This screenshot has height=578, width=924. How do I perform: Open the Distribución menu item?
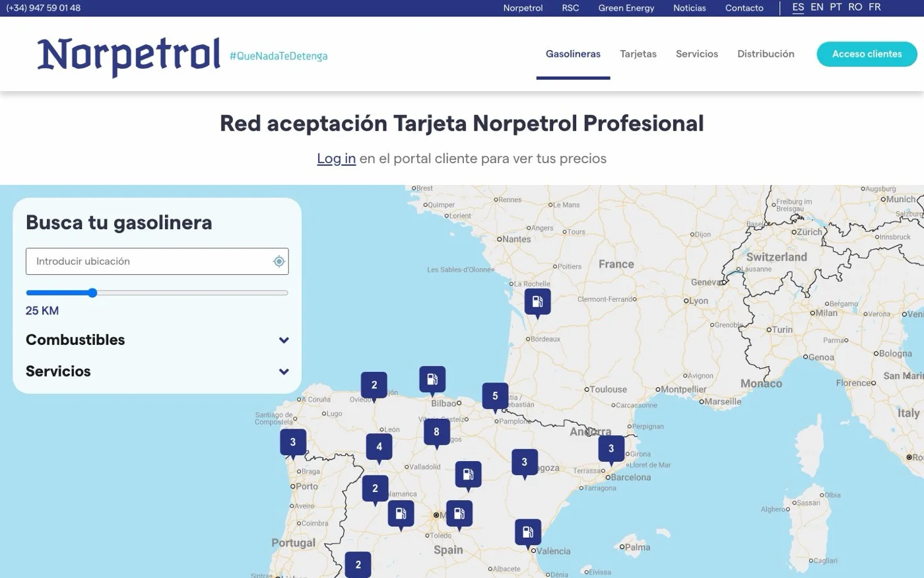pyautogui.click(x=766, y=54)
